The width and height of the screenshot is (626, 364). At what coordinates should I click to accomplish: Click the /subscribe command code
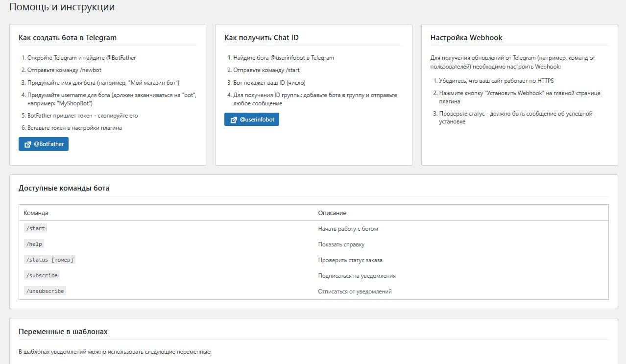(42, 275)
